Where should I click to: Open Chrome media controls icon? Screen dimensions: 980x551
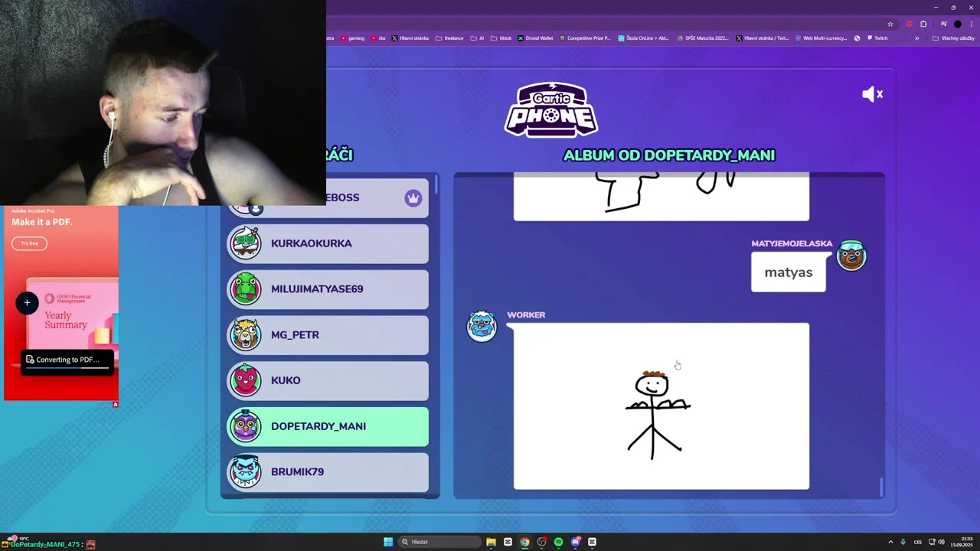(x=943, y=24)
